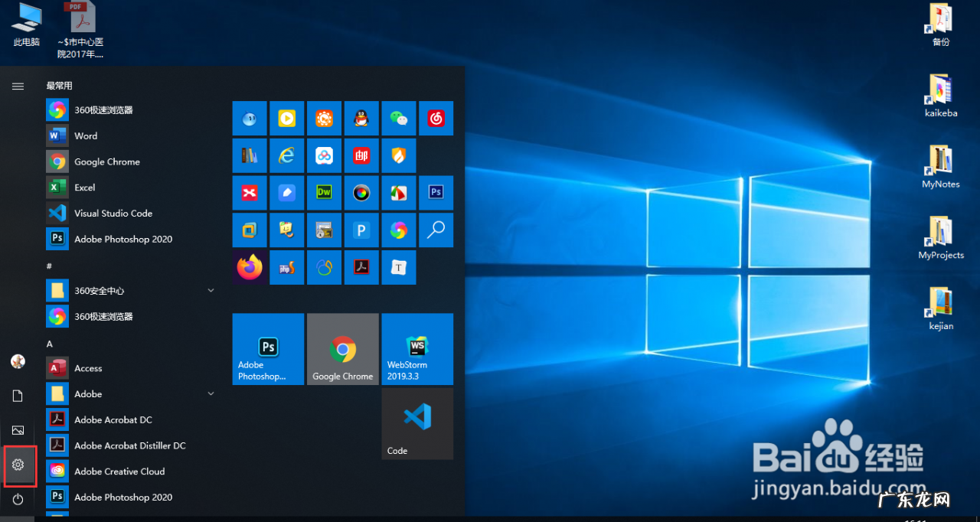Click the magnifier search tile
Image resolution: width=980 pixels, height=522 pixels.
(436, 230)
